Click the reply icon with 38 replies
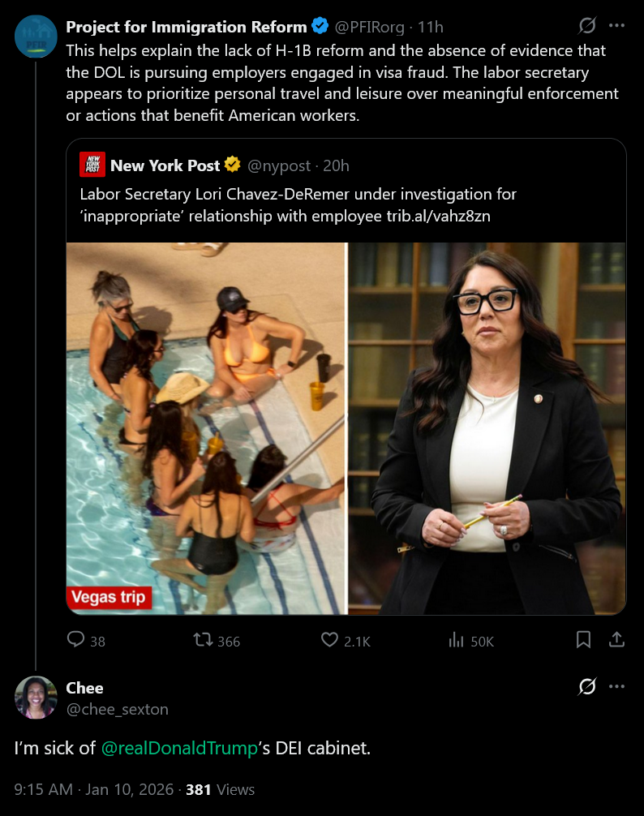This screenshot has height=816, width=644. (76, 640)
